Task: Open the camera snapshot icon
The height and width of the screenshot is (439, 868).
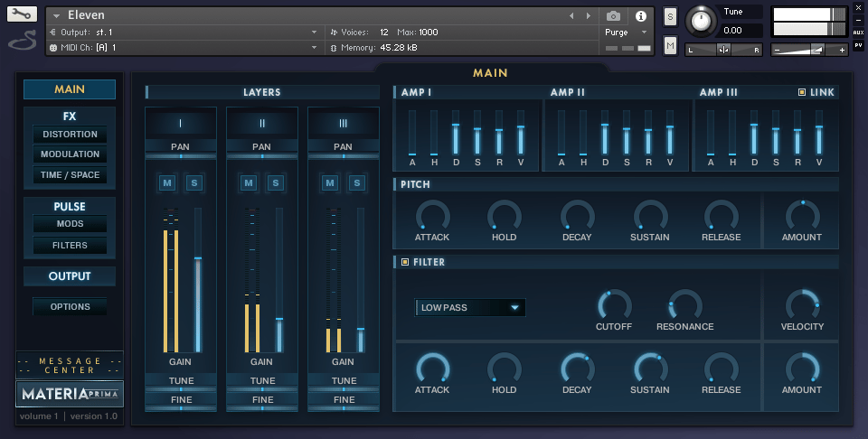Action: tap(613, 16)
